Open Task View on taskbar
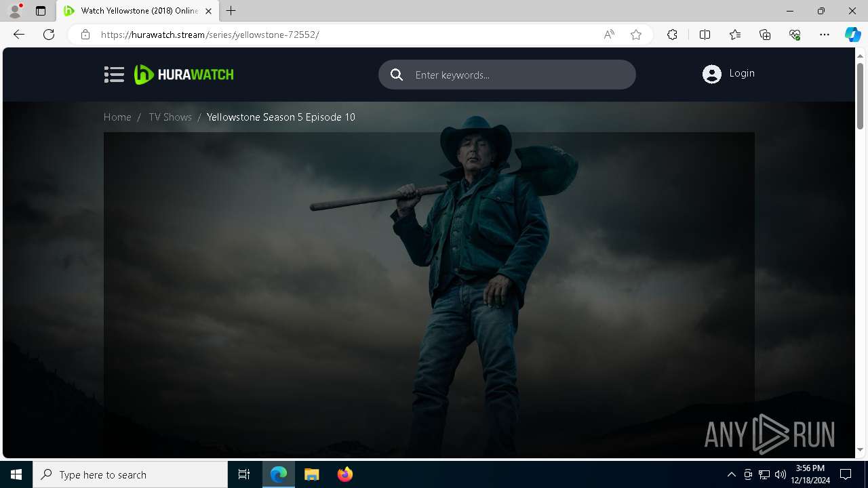868x488 pixels. point(244,474)
